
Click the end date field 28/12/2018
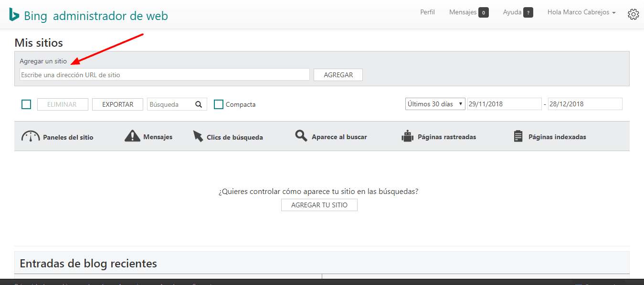pyautogui.click(x=585, y=104)
